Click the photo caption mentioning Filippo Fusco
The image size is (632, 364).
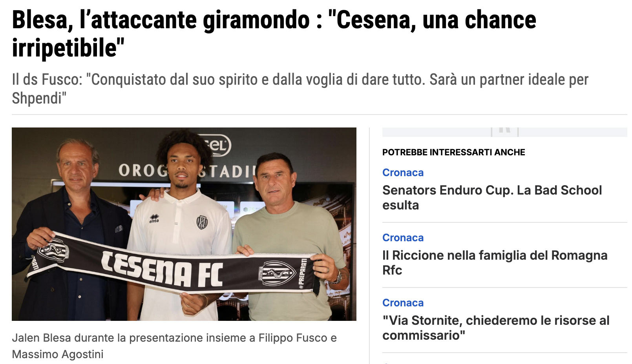tap(174, 346)
